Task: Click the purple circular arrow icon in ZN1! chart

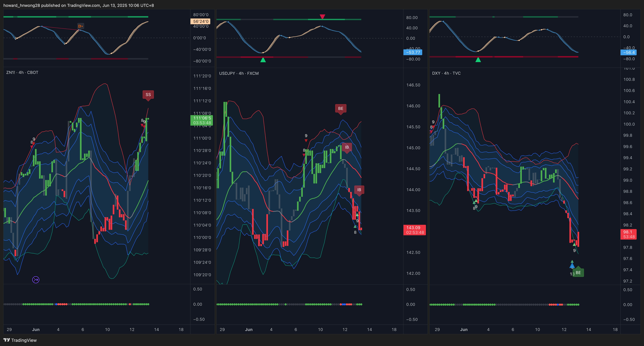Action: click(36, 280)
